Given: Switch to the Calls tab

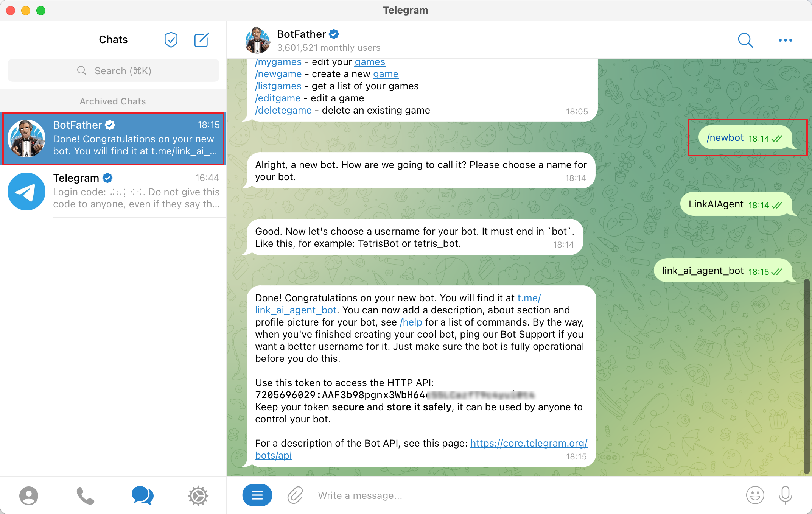Looking at the screenshot, I should 86,495.
